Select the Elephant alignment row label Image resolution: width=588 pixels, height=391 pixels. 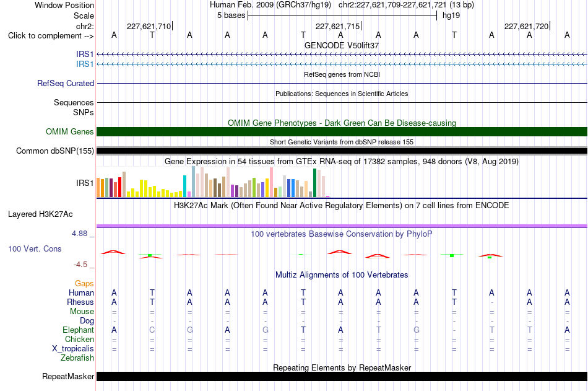tap(78, 330)
